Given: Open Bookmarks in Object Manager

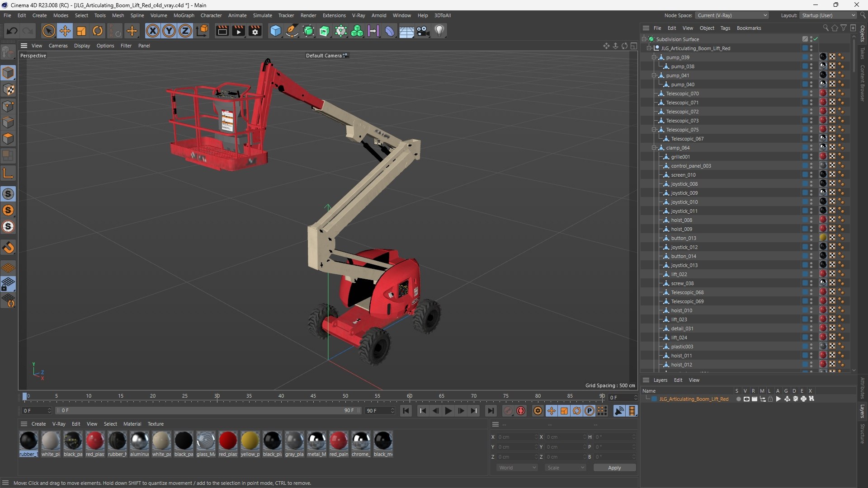Looking at the screenshot, I should pyautogui.click(x=749, y=28).
